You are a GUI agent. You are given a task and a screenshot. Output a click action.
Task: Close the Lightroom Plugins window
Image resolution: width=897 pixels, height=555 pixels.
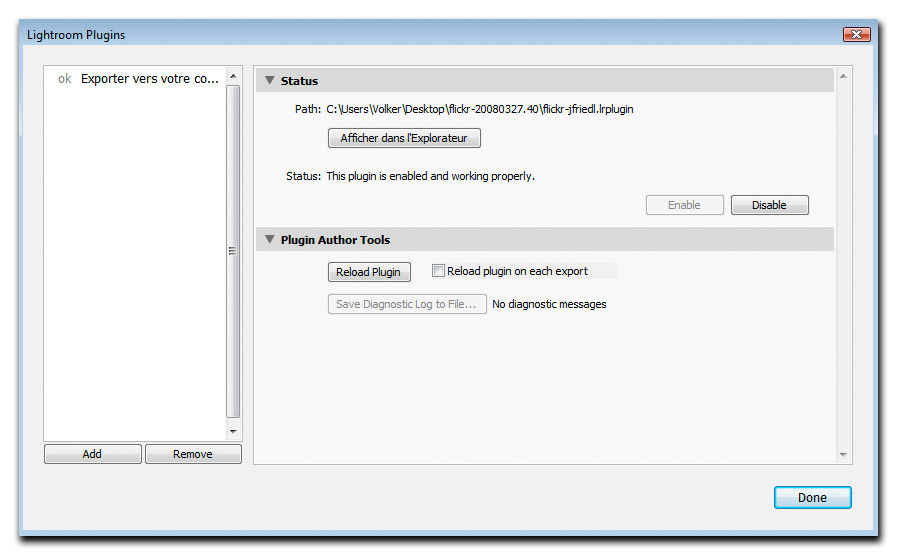coord(856,34)
